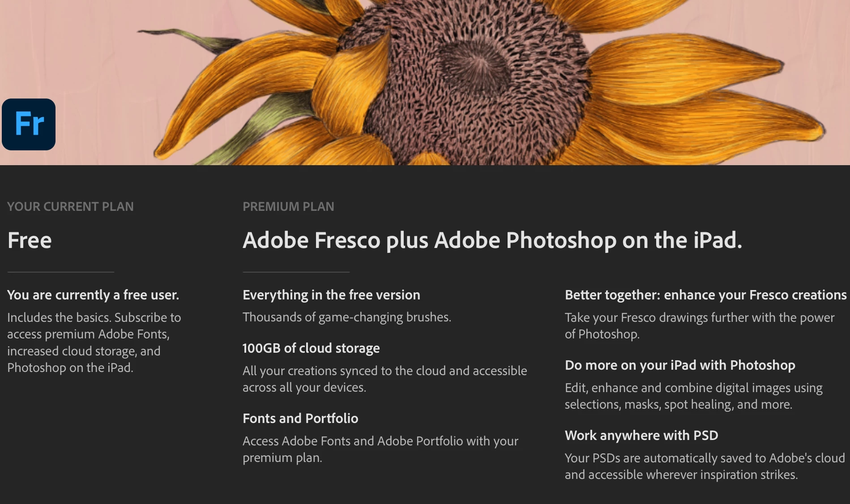The image size is (850, 504).
Task: Click "Everything in the free version" heading
Action: point(331,295)
